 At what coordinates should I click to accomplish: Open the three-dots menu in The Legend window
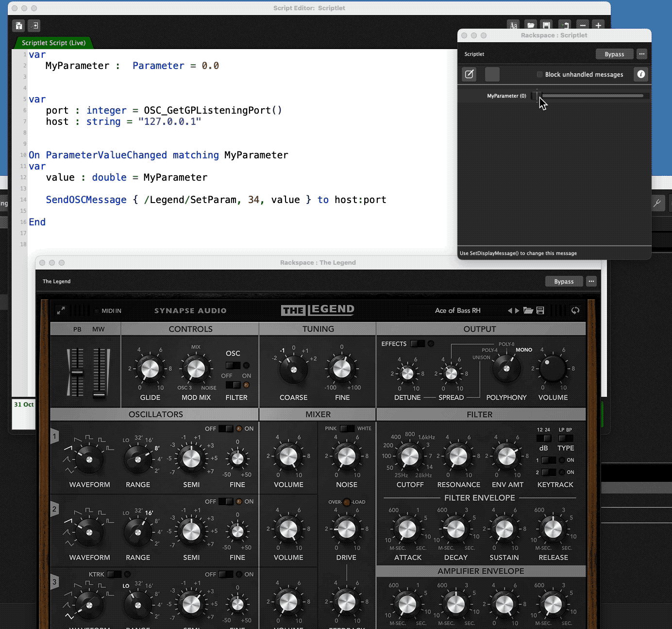pyautogui.click(x=591, y=281)
